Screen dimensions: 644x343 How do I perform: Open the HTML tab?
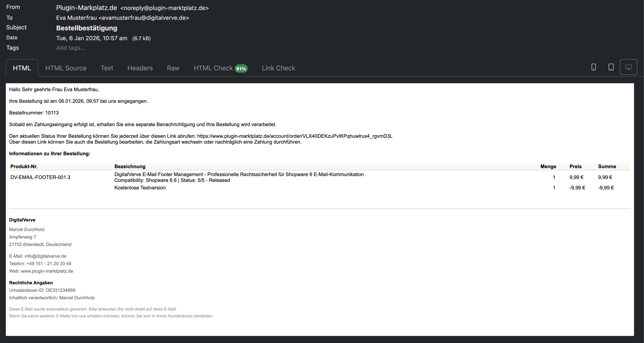pos(22,68)
